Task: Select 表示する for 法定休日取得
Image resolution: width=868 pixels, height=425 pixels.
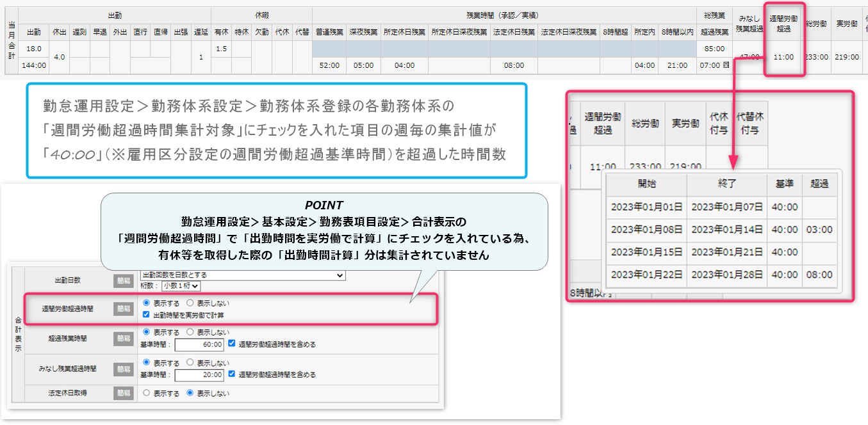Action: click(x=147, y=393)
